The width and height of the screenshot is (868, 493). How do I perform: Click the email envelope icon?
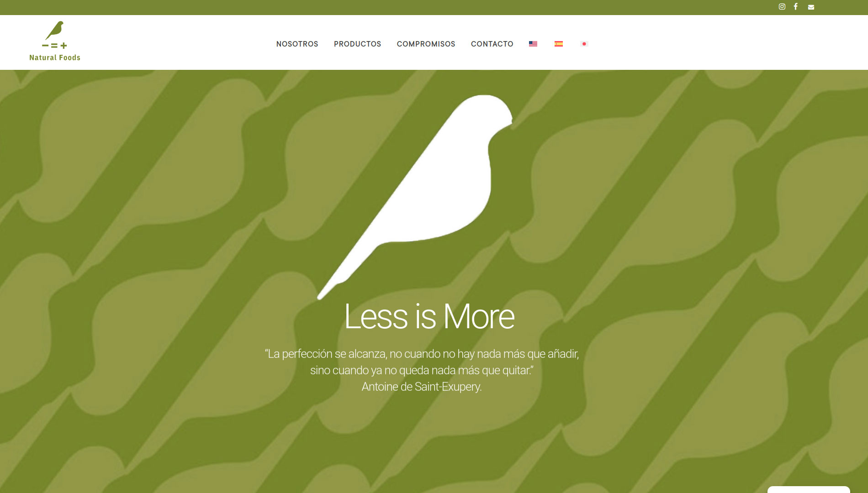[x=811, y=7]
